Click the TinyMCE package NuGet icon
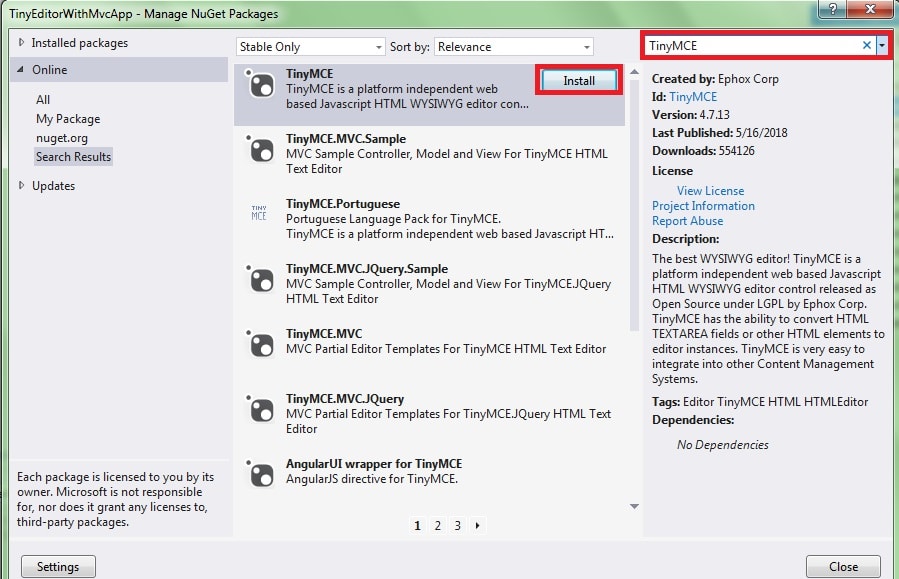Screen dimensions: 899x579 pos(260,85)
